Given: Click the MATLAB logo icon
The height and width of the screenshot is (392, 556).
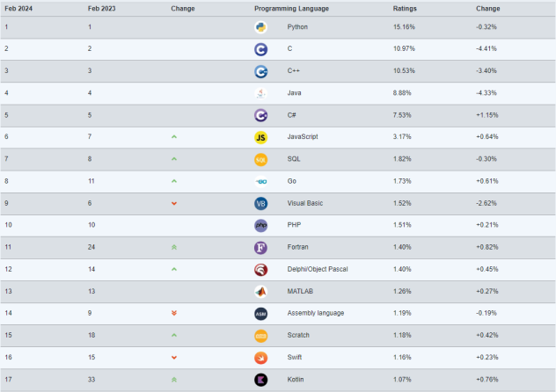Looking at the screenshot, I should point(260,291).
